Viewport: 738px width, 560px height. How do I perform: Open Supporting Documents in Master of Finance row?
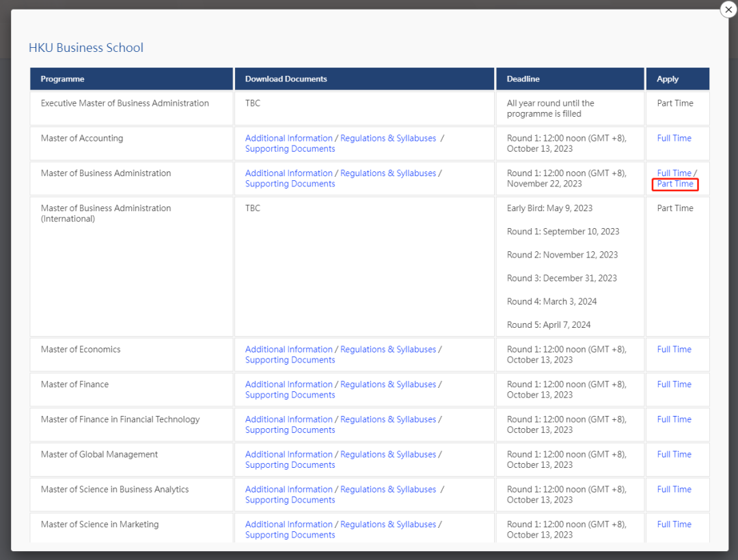(290, 395)
